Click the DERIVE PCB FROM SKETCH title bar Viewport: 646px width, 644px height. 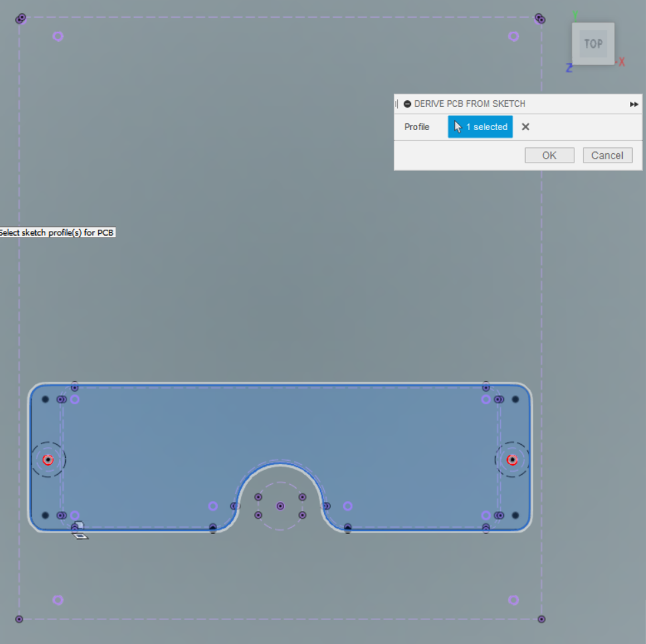point(469,104)
